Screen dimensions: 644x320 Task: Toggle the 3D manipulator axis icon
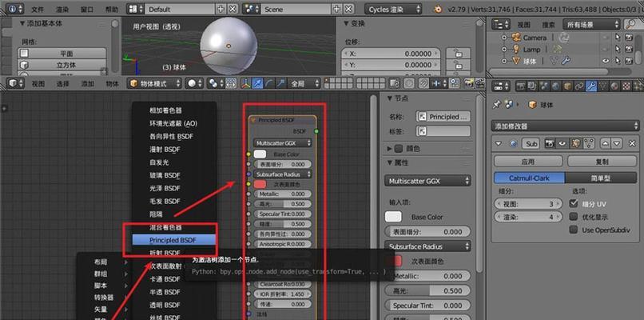coord(245,83)
